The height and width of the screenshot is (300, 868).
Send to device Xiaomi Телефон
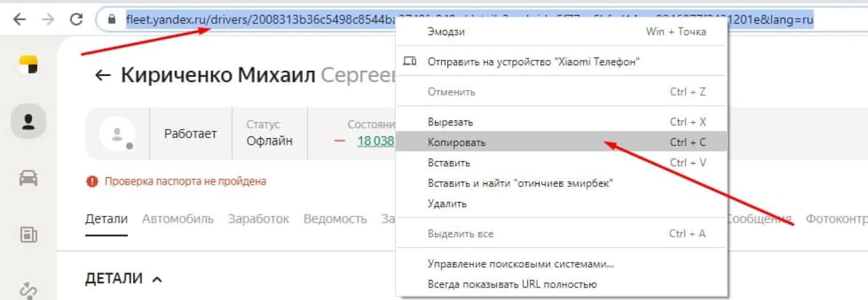pos(533,62)
